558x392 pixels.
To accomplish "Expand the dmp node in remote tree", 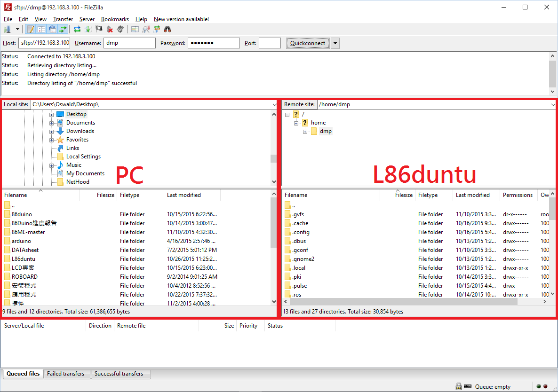I will point(305,132).
